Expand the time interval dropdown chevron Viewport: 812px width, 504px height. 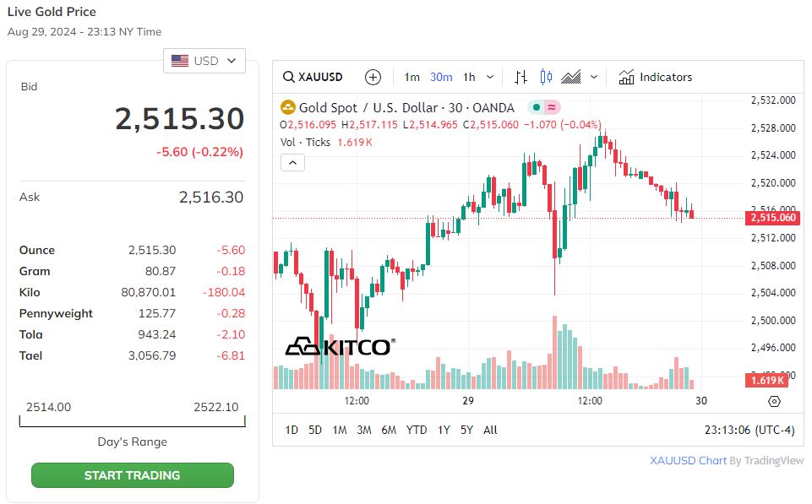click(x=490, y=77)
